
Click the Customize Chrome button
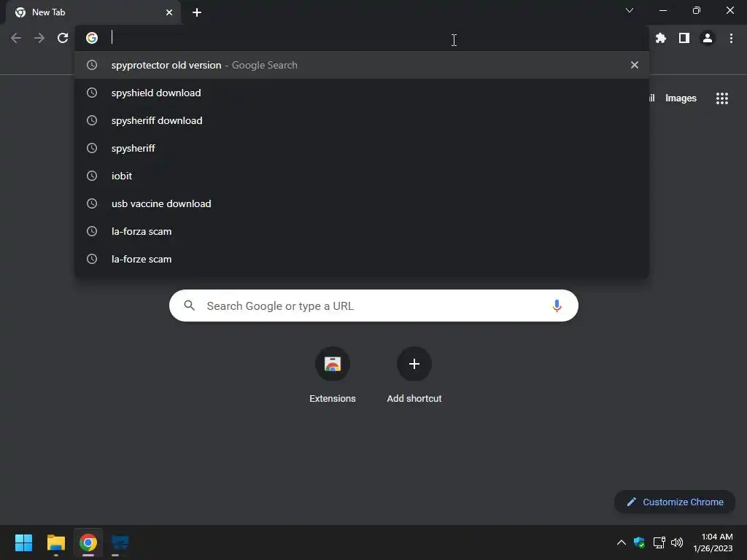click(x=675, y=502)
